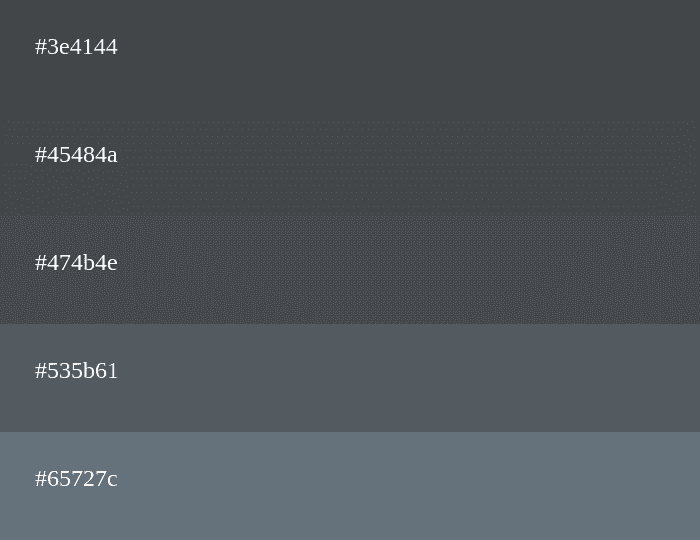Click the hex label on the darkest band
The height and width of the screenshot is (540, 700).
pyautogui.click(x=76, y=47)
